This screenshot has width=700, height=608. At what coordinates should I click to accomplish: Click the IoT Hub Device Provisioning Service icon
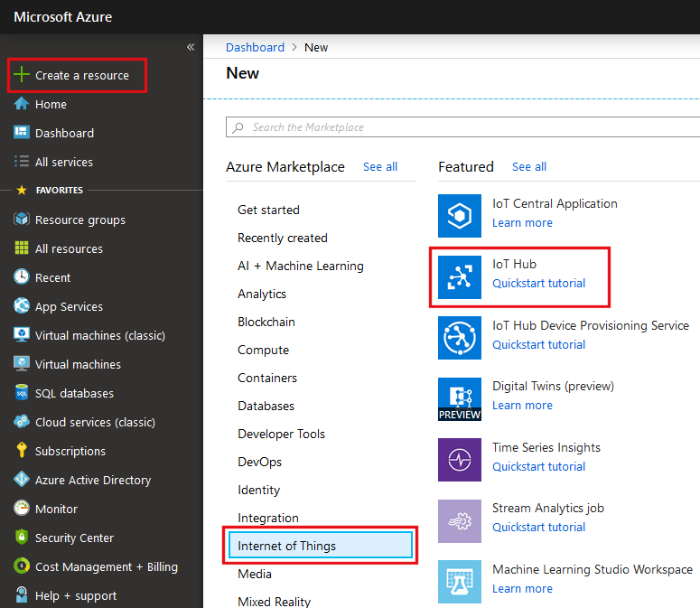click(460, 338)
